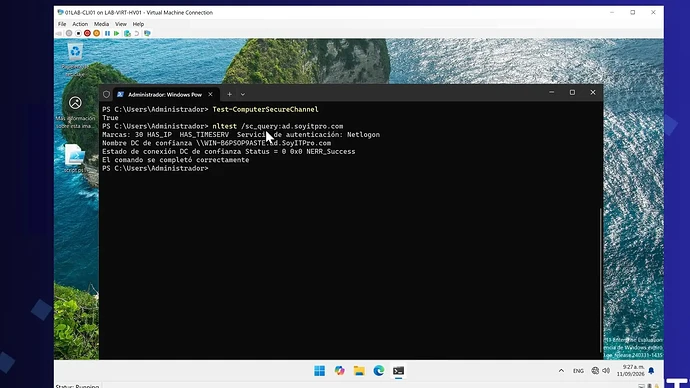This screenshot has width=690, height=388.
Task: Click the Revert checkpoint icon
Action: point(136,33)
